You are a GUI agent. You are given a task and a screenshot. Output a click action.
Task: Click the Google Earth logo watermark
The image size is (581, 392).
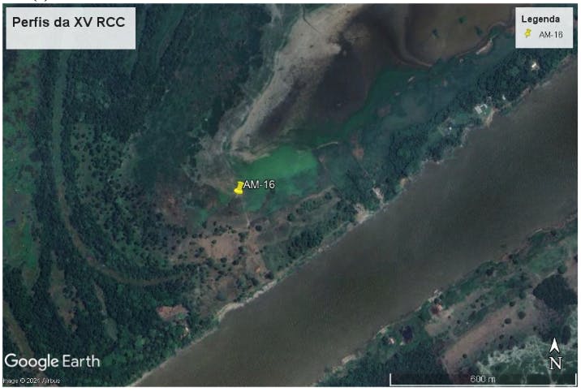(x=52, y=361)
